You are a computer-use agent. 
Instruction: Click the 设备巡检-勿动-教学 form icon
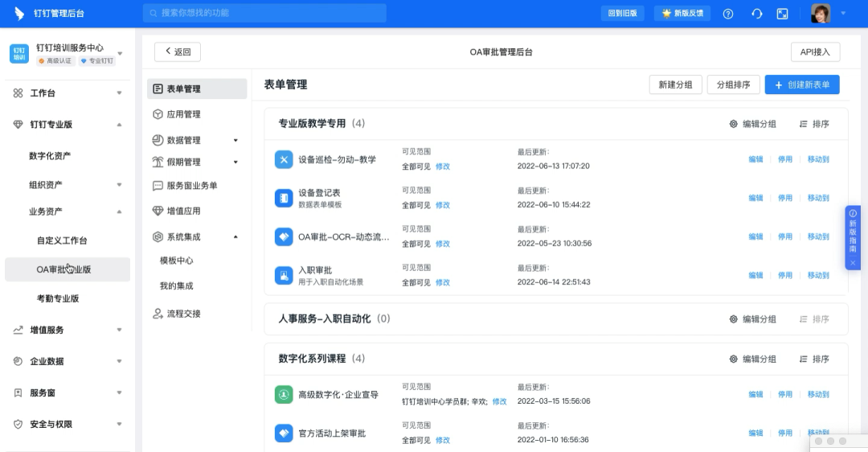pyautogui.click(x=284, y=159)
